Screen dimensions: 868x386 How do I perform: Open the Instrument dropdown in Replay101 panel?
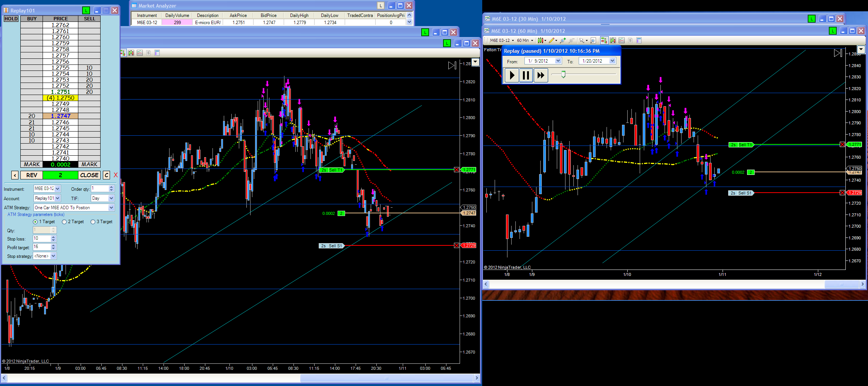[x=58, y=188]
